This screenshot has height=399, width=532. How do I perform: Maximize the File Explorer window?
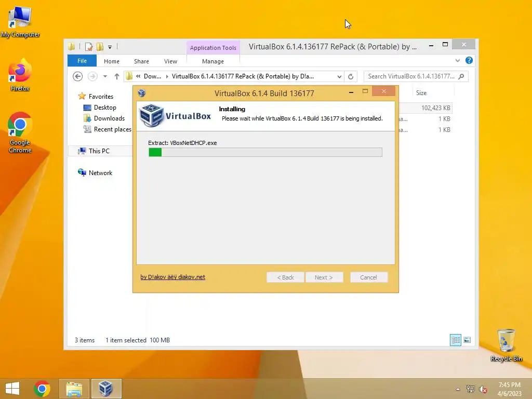[445, 45]
